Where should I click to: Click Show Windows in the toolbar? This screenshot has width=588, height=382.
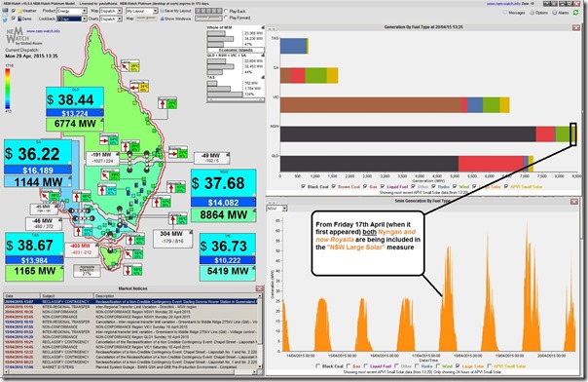176,19
